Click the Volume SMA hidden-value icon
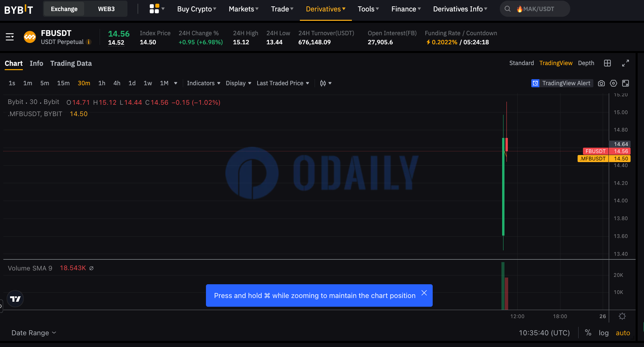644x347 pixels. tap(91, 268)
